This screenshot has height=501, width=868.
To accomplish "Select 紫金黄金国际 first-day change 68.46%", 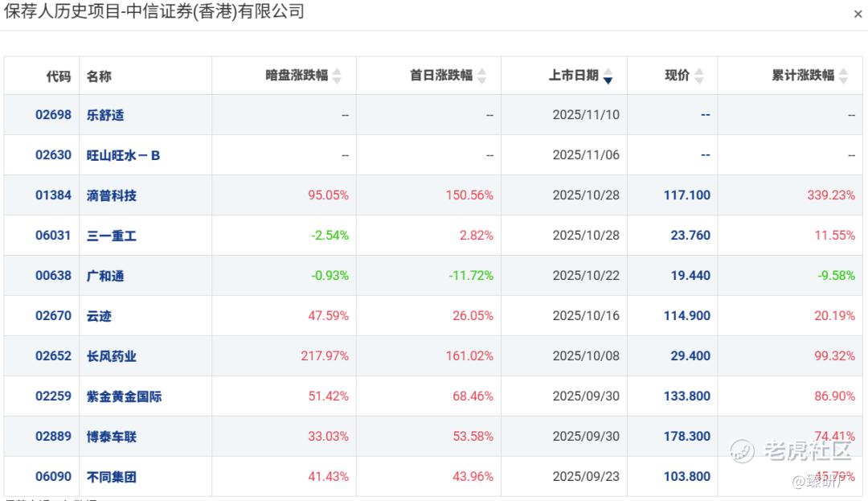I will [x=473, y=396].
